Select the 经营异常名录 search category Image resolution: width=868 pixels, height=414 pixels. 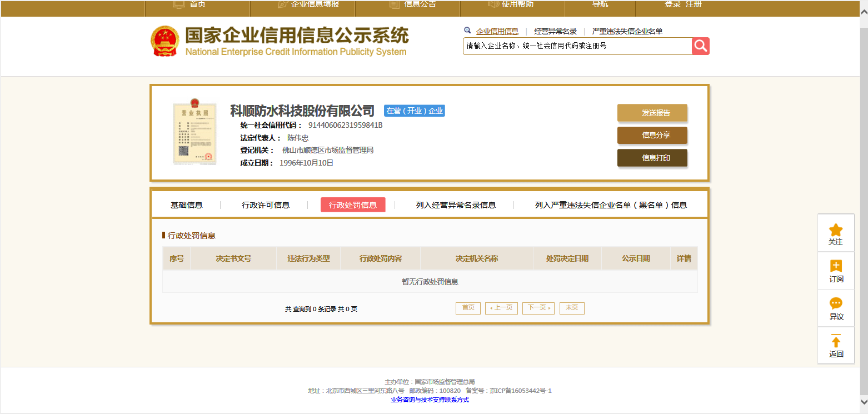click(x=555, y=32)
